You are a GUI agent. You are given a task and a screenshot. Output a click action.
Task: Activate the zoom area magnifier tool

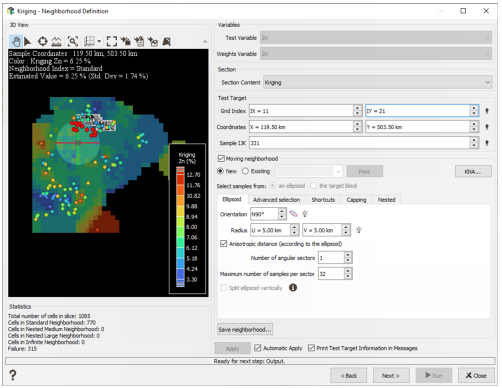pyautogui.click(x=73, y=41)
